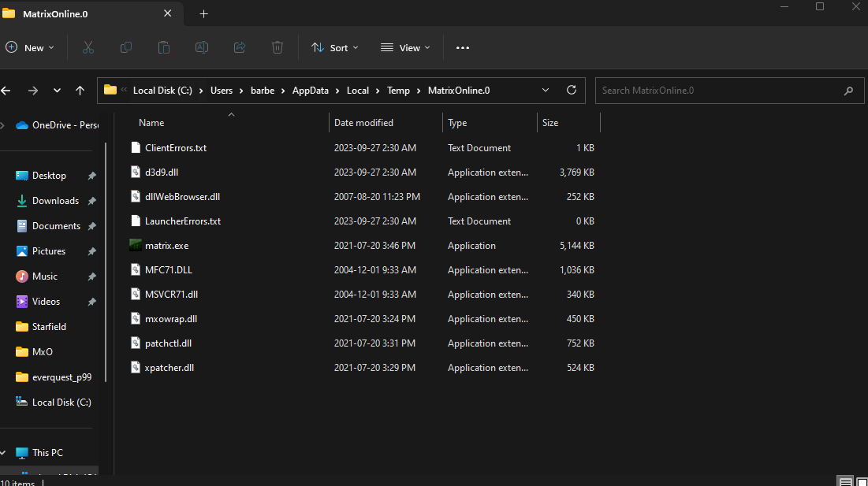Screen dimensions: 868x486
Task: Click the Paste clipboard icon
Action: (164, 47)
